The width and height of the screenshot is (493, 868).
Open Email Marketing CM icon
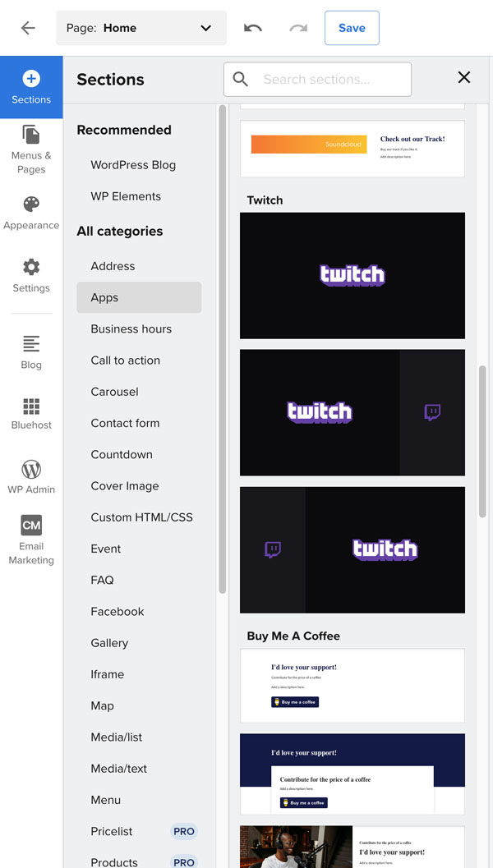(31, 525)
